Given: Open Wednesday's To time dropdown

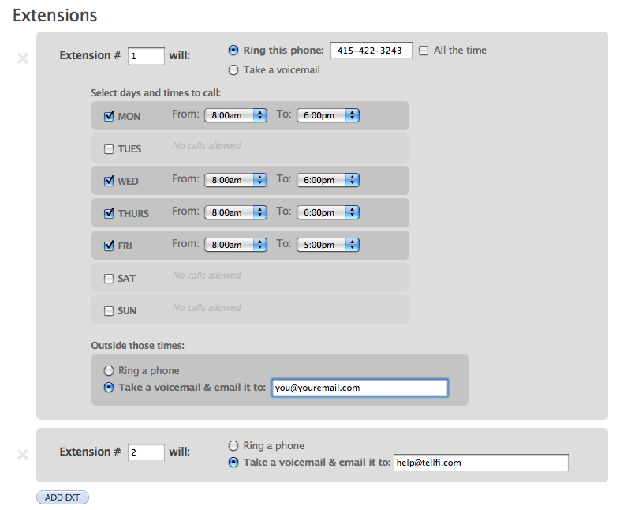Looking at the screenshot, I should 327,180.
